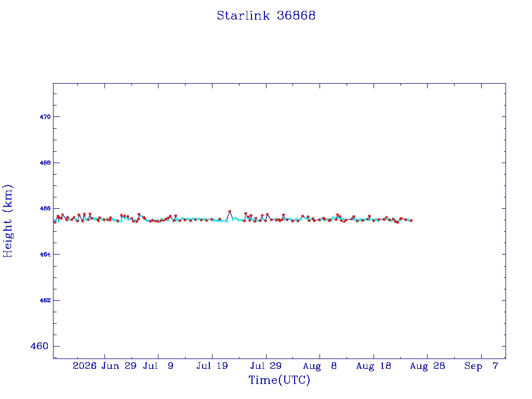Click the 466 height axis label
Image resolution: width=532 pixels, height=399 pixels.
point(45,209)
